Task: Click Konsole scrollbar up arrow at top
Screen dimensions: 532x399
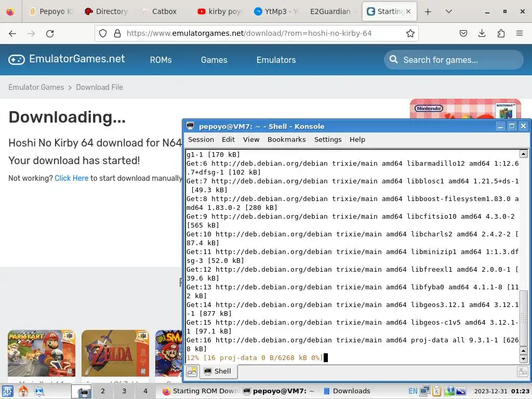Action: [524, 154]
